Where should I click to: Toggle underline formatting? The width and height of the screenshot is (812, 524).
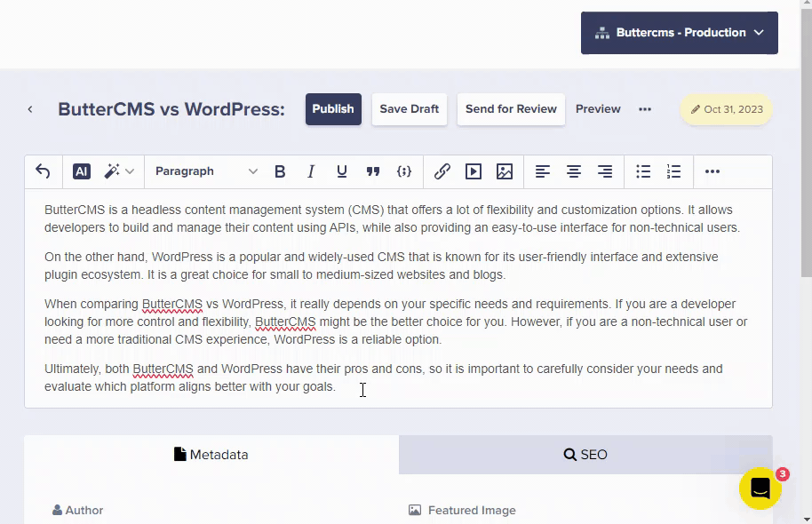coord(342,171)
